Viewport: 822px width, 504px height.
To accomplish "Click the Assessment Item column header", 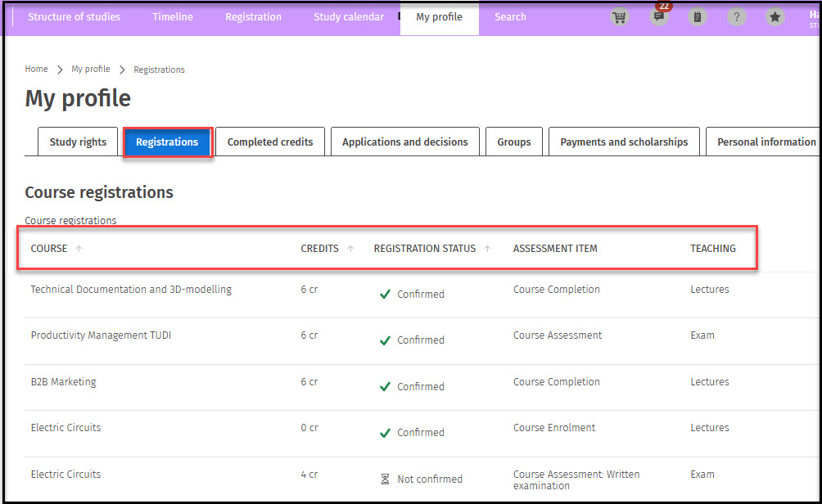I will tap(555, 249).
